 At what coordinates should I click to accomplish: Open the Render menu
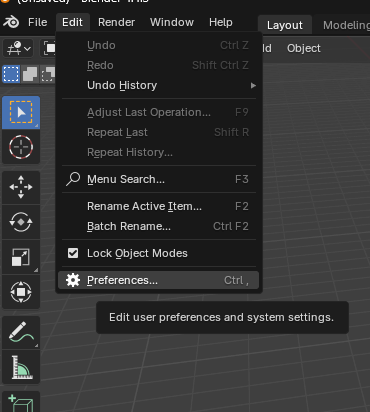(116, 22)
